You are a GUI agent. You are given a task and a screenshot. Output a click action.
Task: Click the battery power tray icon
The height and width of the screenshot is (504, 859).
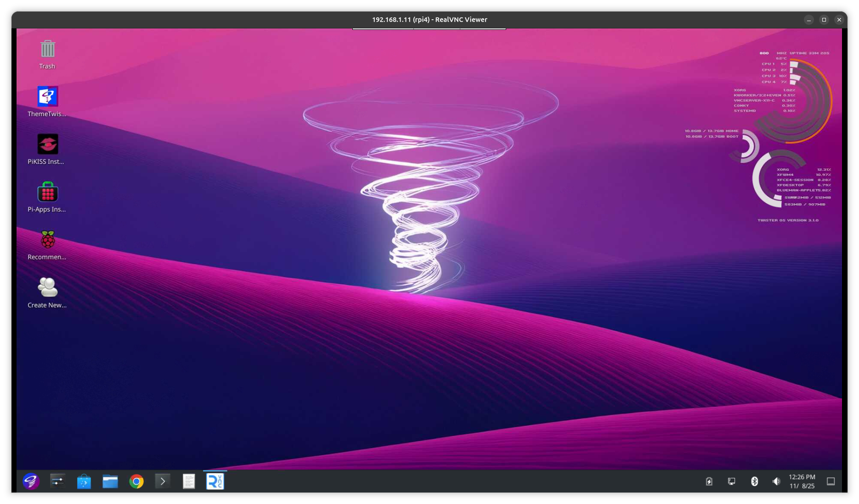(709, 482)
